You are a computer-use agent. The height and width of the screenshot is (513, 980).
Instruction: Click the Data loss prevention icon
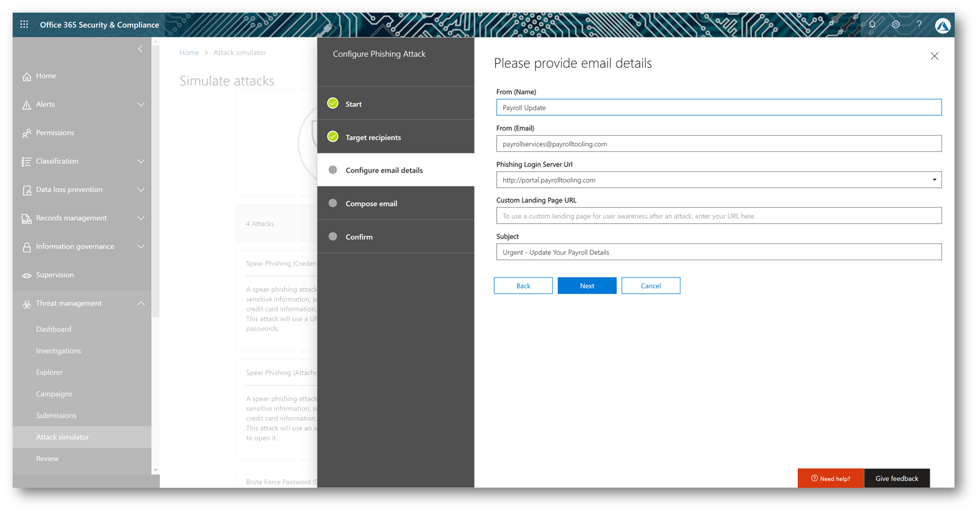[26, 190]
